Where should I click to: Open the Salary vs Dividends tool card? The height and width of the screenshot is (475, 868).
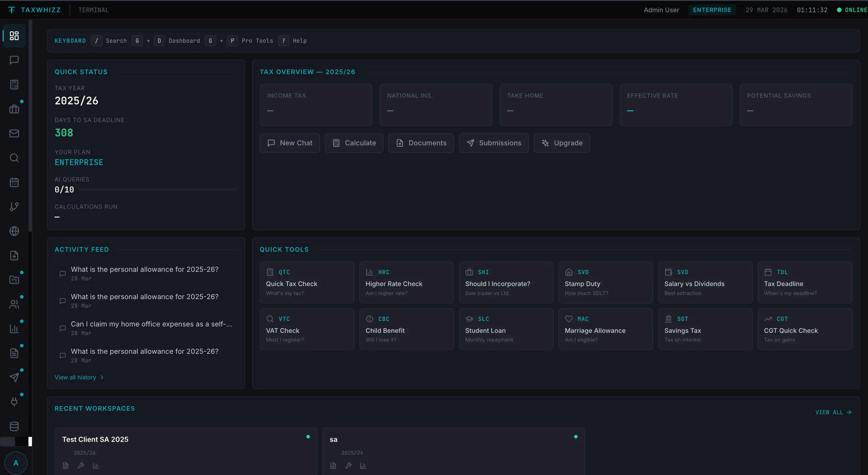705,282
